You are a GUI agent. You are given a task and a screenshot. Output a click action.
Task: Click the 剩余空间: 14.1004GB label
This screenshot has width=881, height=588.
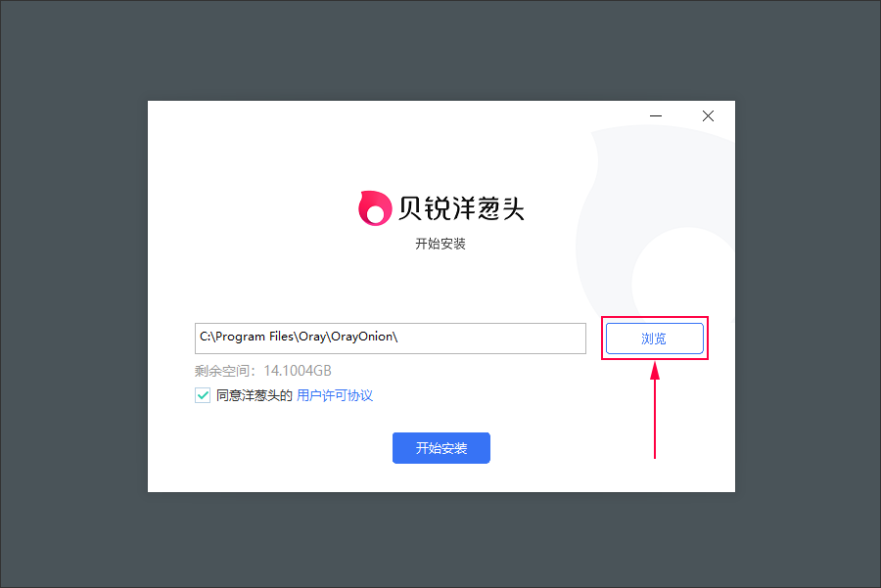[x=263, y=371]
